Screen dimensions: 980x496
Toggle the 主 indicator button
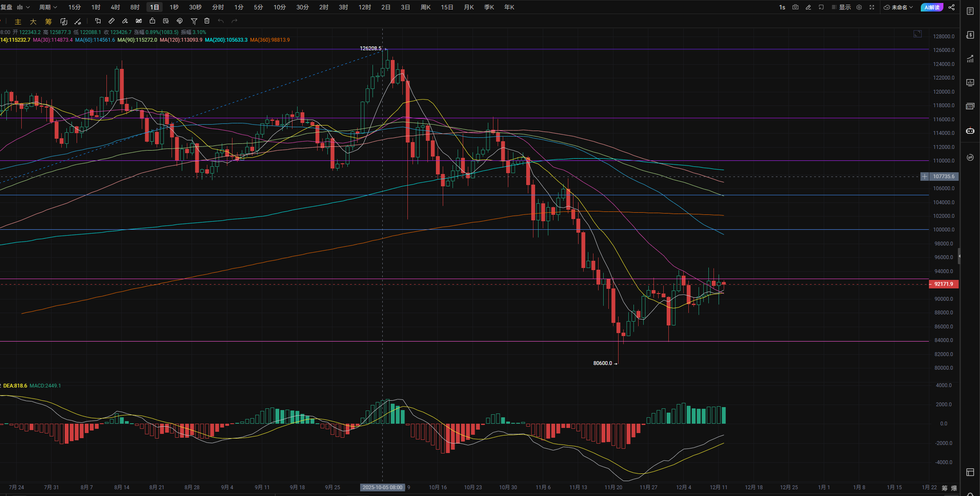pyautogui.click(x=18, y=21)
